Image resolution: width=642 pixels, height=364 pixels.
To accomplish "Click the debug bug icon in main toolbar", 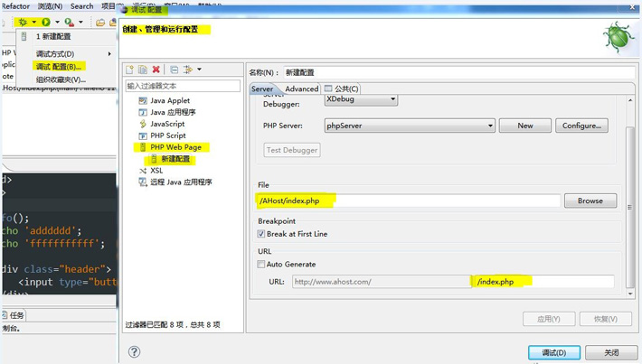I will tap(23, 22).
